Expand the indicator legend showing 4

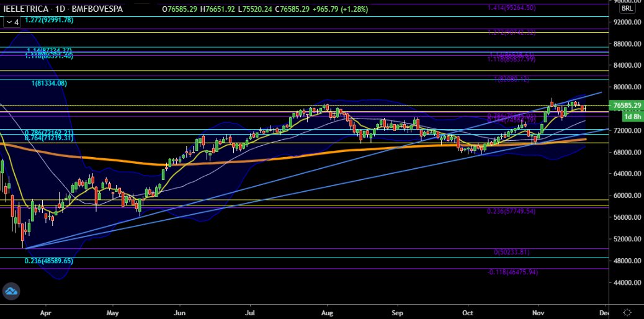12,22
